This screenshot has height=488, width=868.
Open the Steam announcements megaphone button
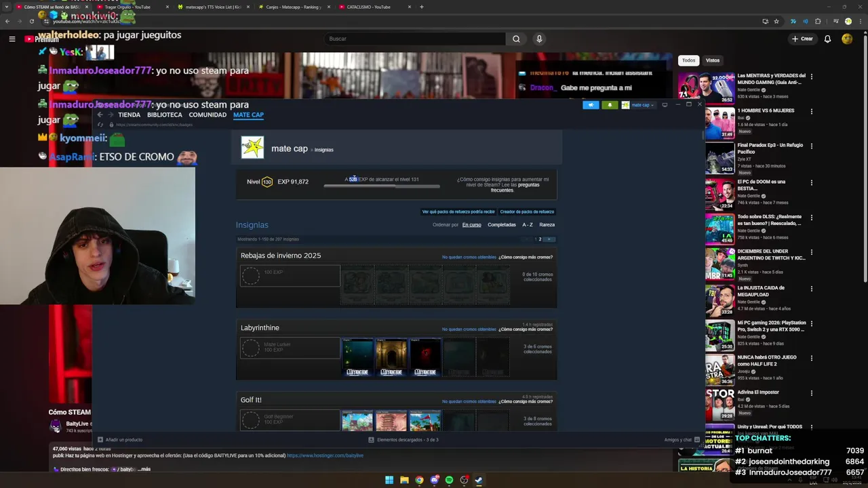pyautogui.click(x=591, y=105)
